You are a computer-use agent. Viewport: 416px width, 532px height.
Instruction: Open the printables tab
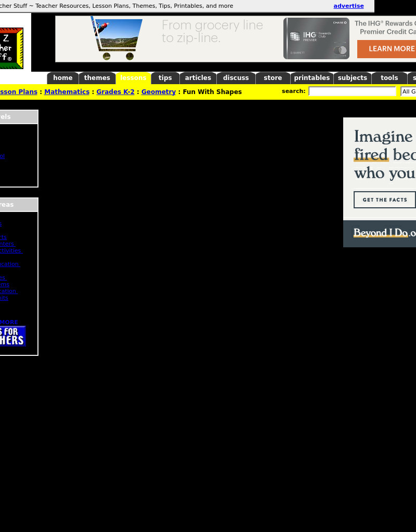tap(312, 78)
